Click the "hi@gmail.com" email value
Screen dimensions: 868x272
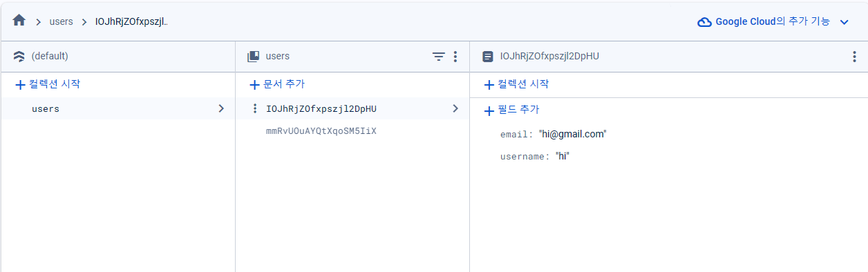tap(572, 134)
